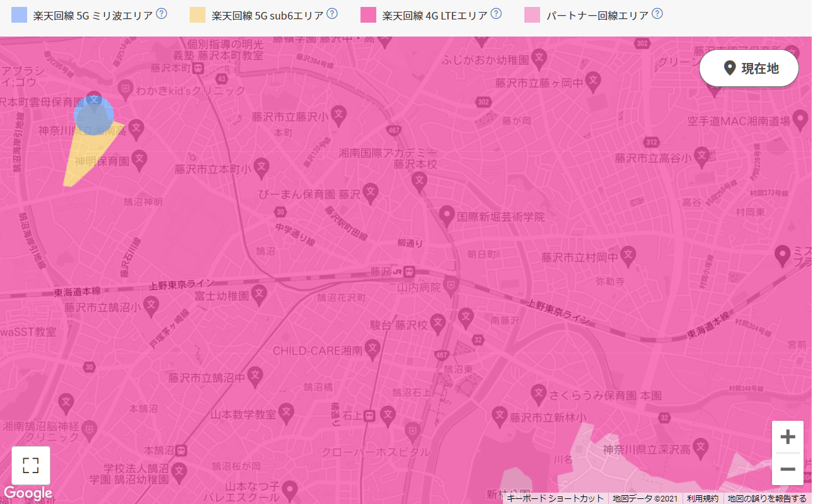
Task: Click the 現在地 current location button
Action: [749, 68]
